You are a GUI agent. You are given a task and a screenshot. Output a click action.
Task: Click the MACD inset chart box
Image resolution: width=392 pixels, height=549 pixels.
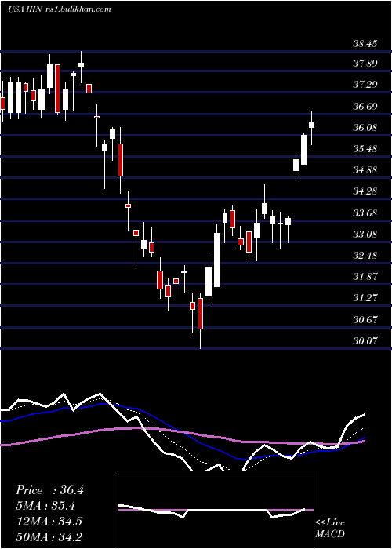tap(216, 510)
